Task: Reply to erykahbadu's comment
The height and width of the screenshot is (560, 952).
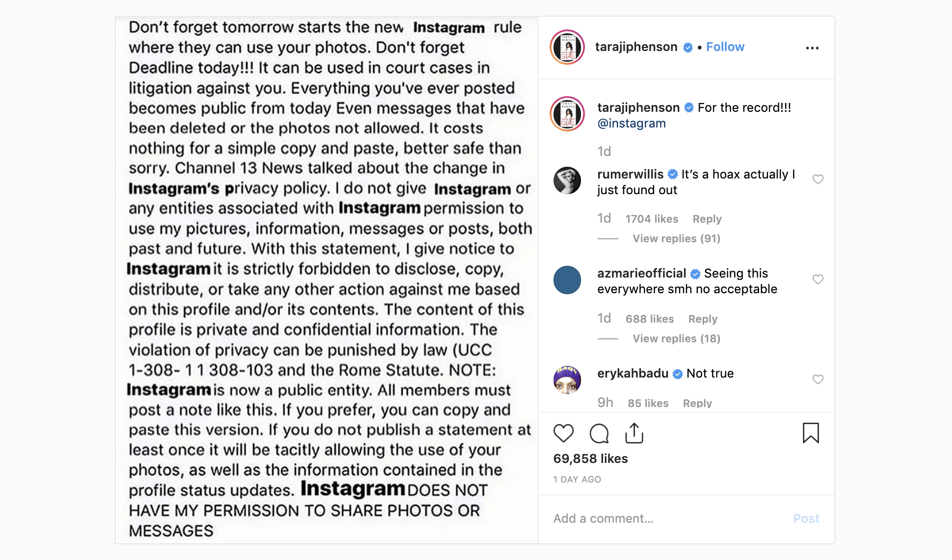Action: coord(697,403)
